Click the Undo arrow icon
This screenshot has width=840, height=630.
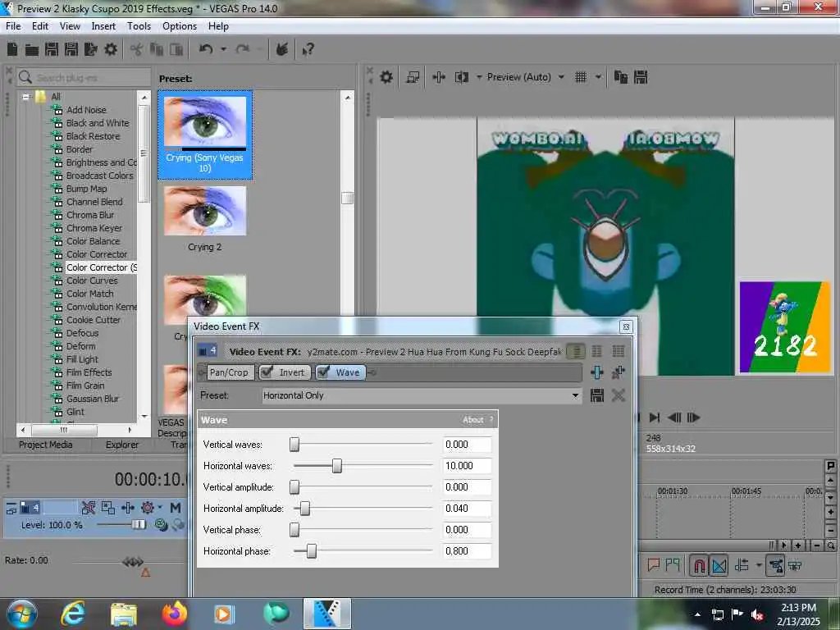pos(206,49)
